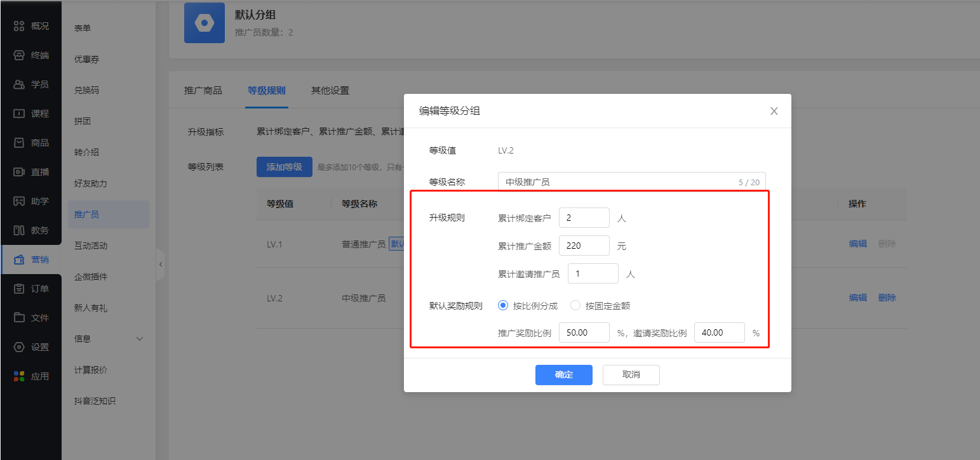
Task: Click the 概况 overview icon in sidebar
Action: point(19,26)
